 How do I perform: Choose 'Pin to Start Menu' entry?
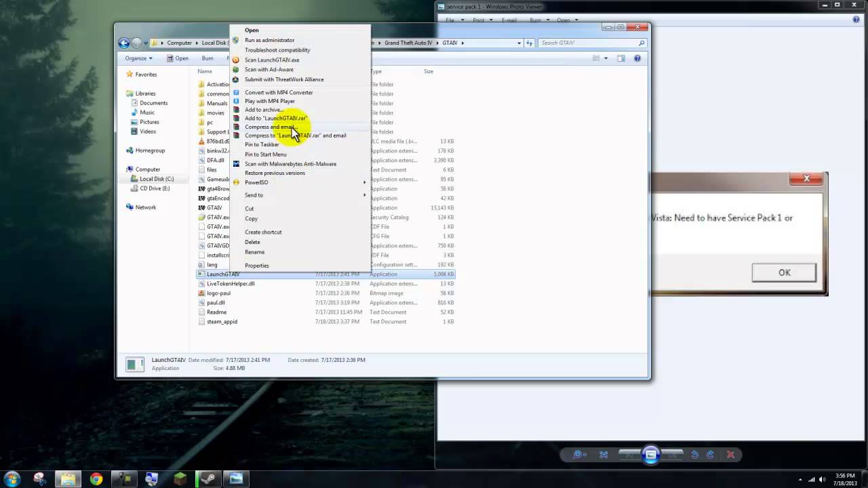click(265, 154)
